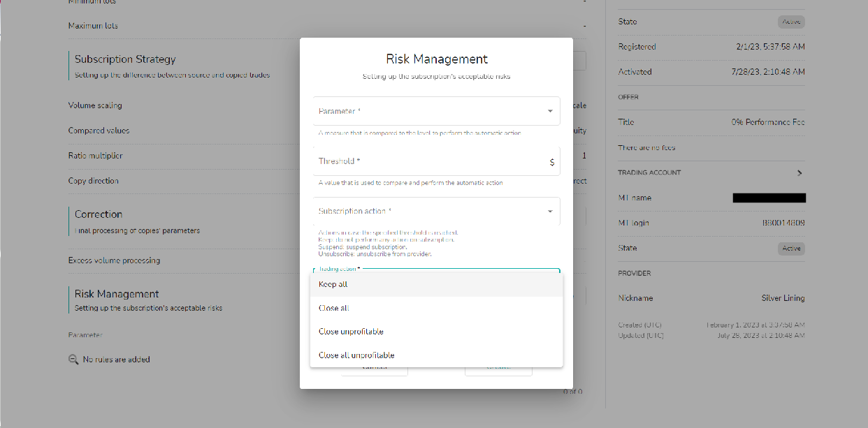Click the Active badge under MT login
The image size is (868, 428).
pos(791,249)
